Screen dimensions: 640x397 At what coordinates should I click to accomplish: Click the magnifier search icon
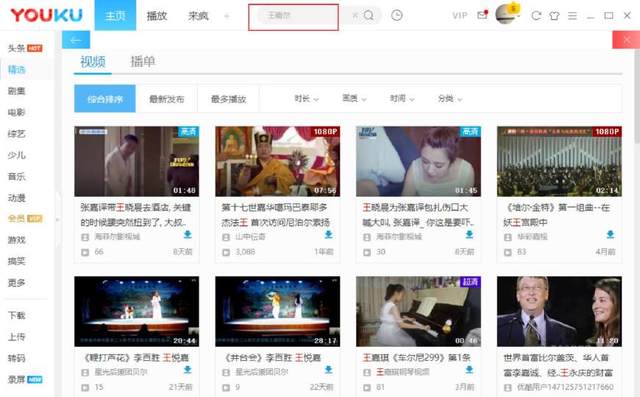369,15
